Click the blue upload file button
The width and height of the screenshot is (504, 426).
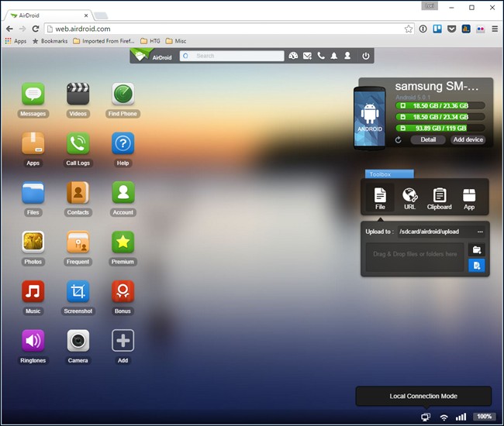476,265
